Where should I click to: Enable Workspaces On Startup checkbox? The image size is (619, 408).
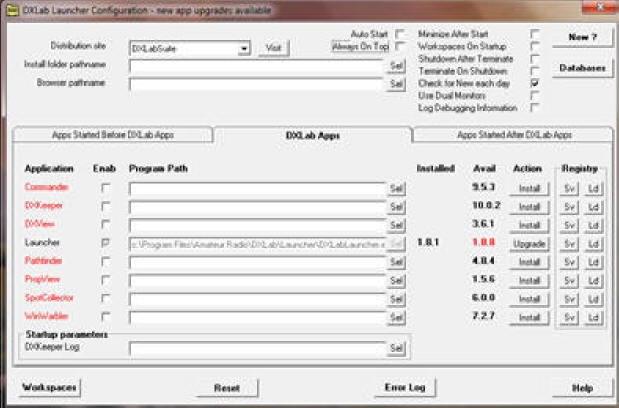point(535,46)
